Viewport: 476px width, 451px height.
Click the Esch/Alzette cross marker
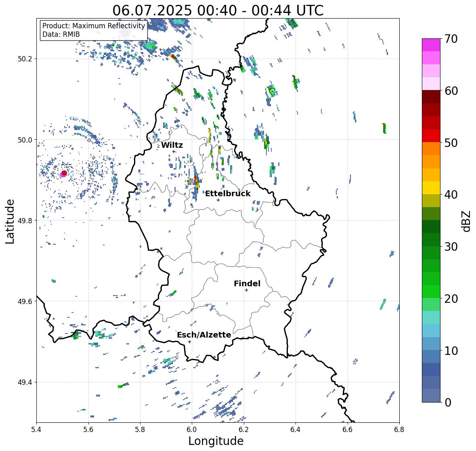(x=189, y=342)
